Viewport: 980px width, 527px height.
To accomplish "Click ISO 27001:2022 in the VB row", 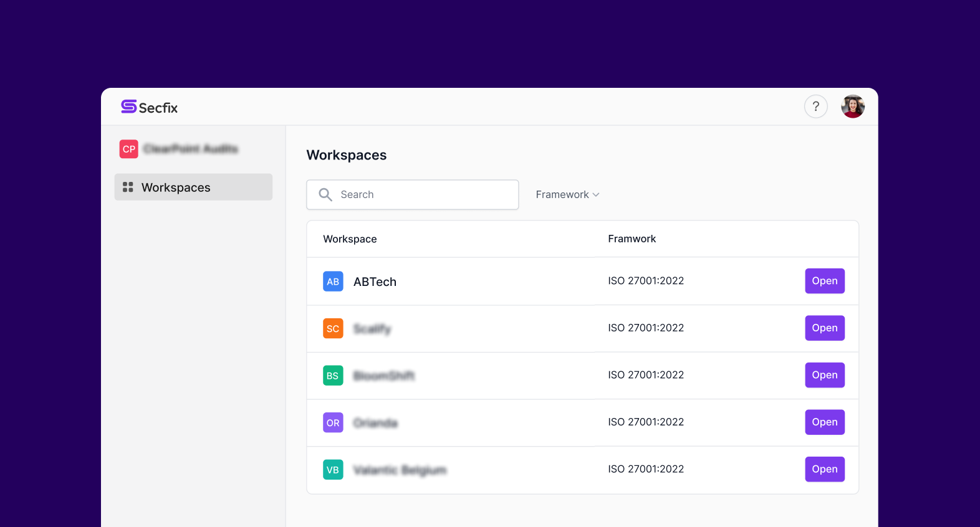I will 646,469.
